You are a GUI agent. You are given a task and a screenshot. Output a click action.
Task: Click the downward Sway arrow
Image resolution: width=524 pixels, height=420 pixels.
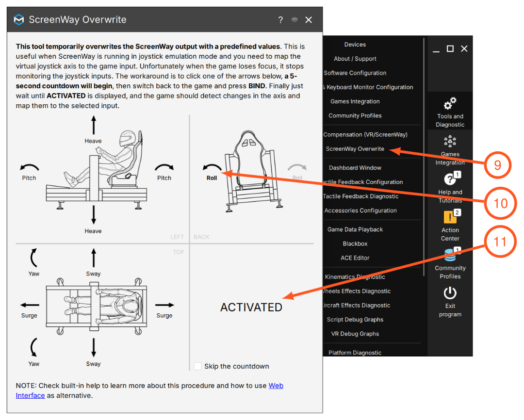[x=94, y=347]
